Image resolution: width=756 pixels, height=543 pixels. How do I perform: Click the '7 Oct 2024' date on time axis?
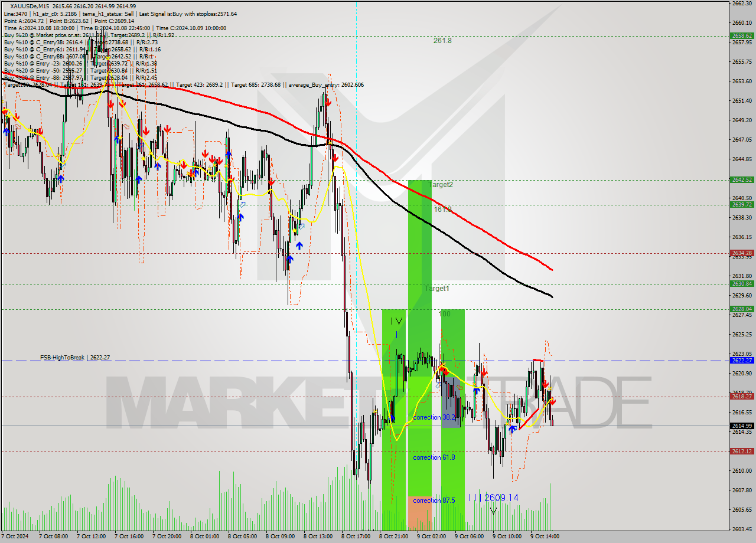15,537
